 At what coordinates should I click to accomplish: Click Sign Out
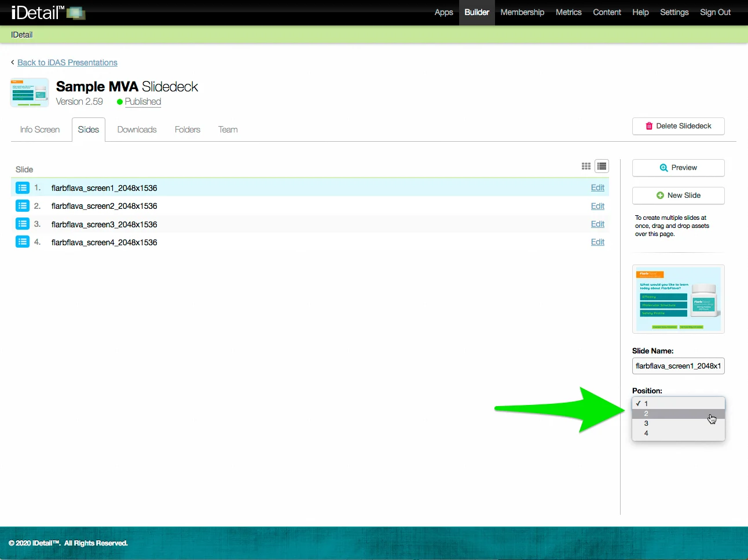pos(716,12)
